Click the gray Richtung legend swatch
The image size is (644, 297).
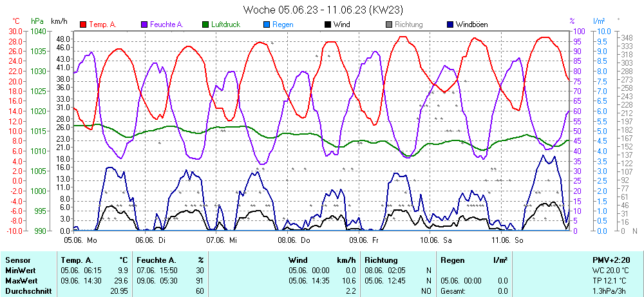pos(389,24)
